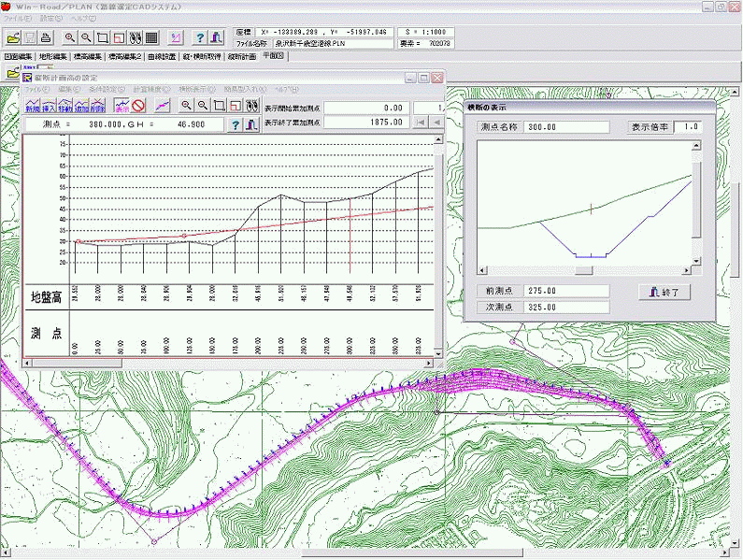Click the red prohibit circle icon
Viewport: 743px width, 560px height.
point(137,106)
